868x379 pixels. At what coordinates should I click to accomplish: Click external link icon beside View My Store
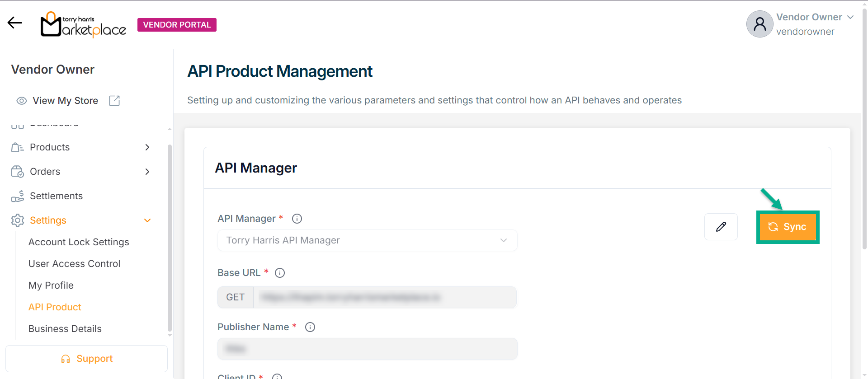pos(114,101)
